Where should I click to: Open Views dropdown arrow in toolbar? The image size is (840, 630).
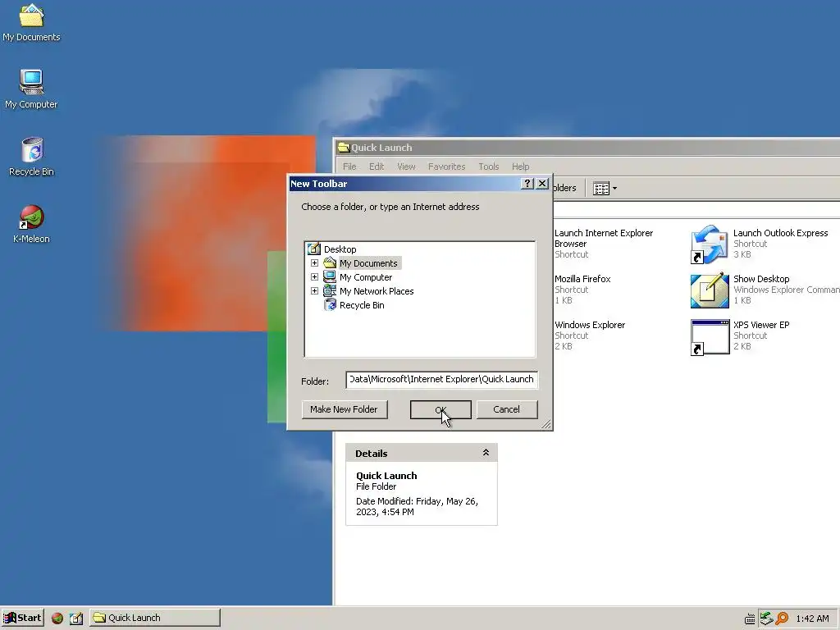coord(614,188)
